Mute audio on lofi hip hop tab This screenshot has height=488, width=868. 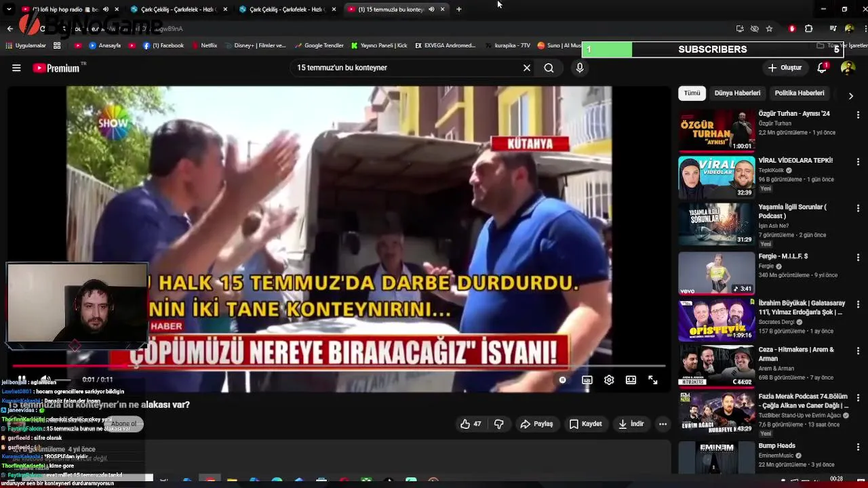[x=105, y=9]
